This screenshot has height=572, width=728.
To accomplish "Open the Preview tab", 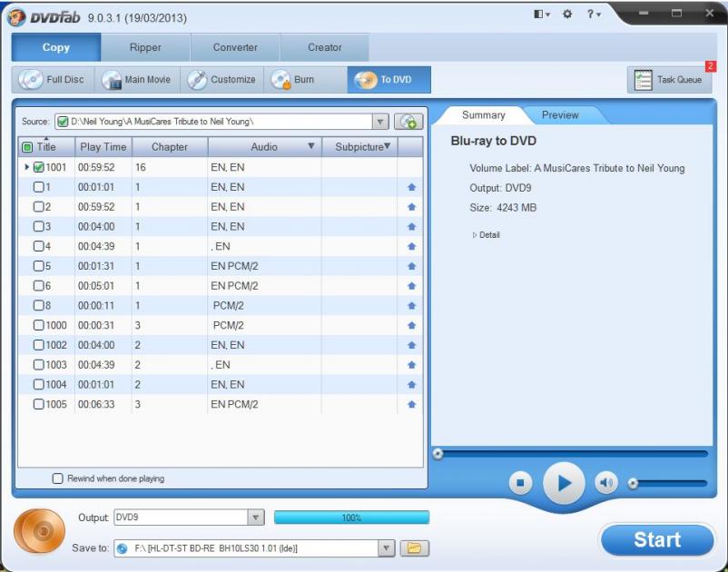I will pos(560,115).
